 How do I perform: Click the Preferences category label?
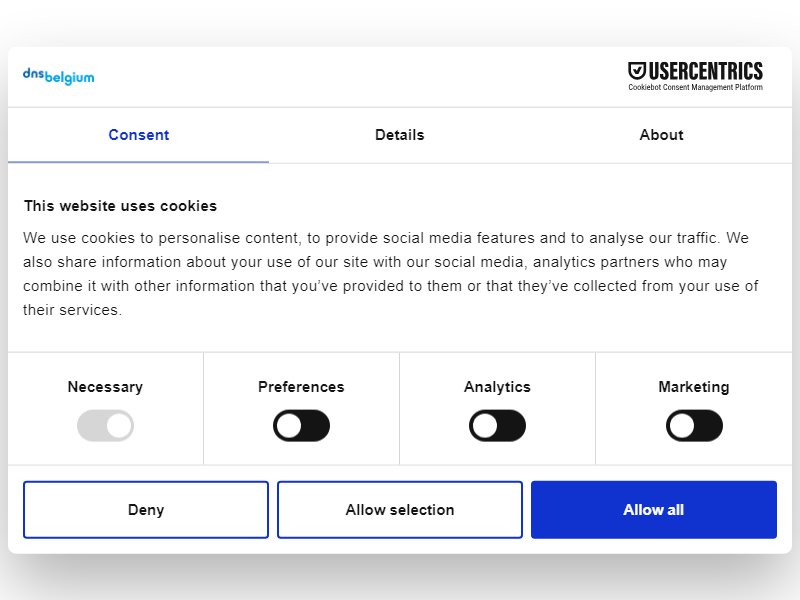pyautogui.click(x=301, y=387)
